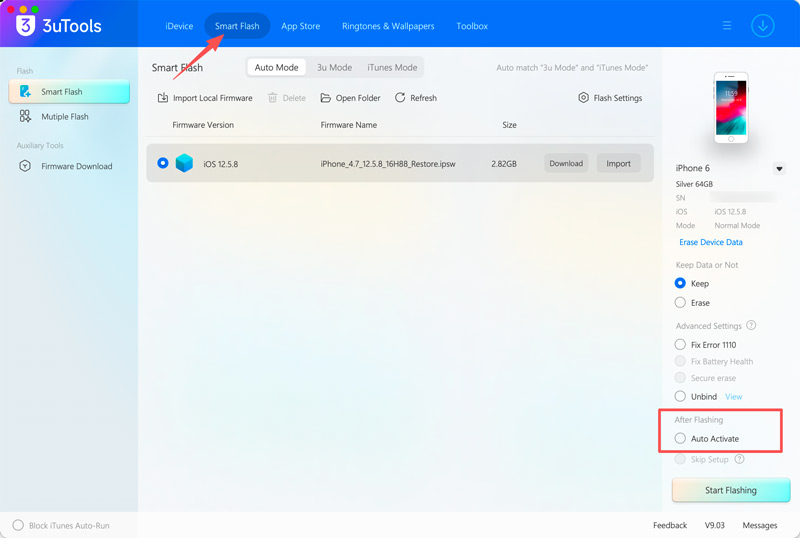Open the Smart Flash top tab

click(237, 26)
